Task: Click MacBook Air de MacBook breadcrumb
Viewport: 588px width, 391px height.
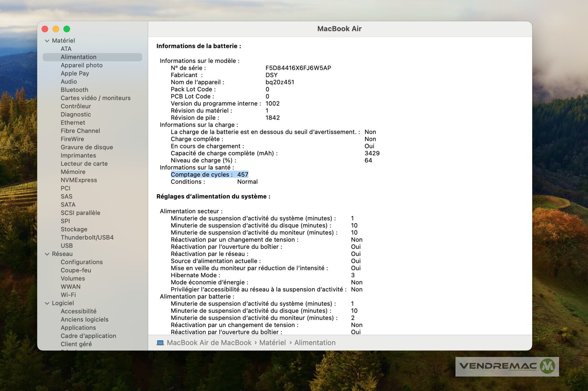Action: coord(209,343)
